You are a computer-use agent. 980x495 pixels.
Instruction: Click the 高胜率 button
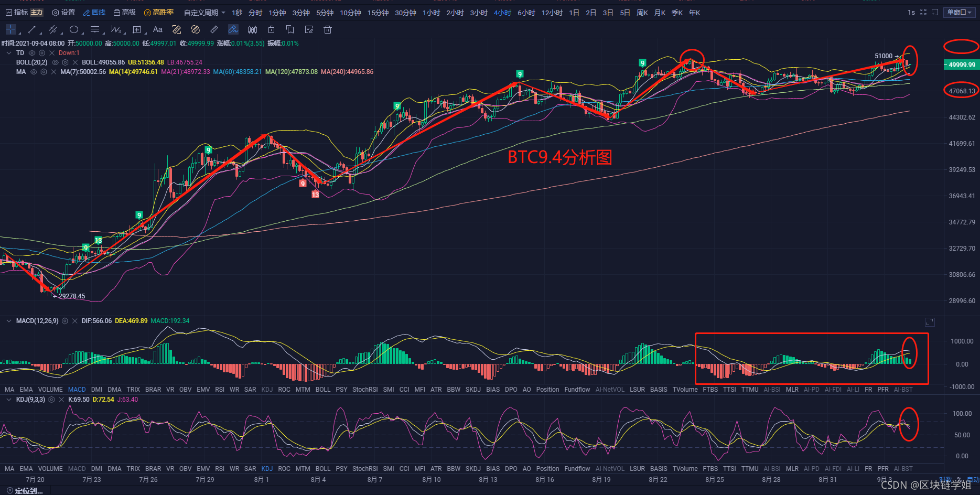click(159, 13)
